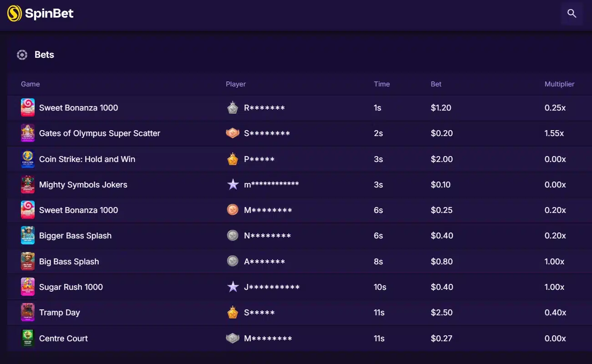Viewport: 592px width, 364px height.
Task: Select the Multiplier column header
Action: click(559, 84)
